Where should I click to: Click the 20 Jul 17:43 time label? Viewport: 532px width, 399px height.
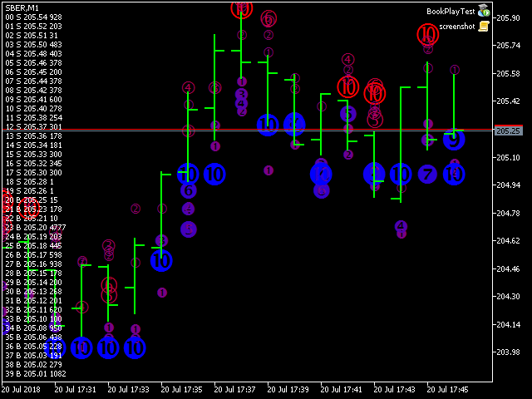point(395,390)
